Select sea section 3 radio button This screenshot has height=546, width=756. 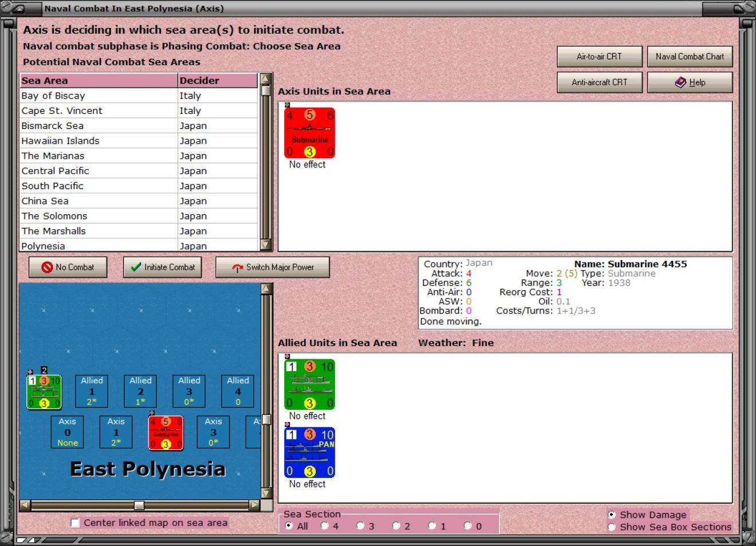pyautogui.click(x=360, y=526)
